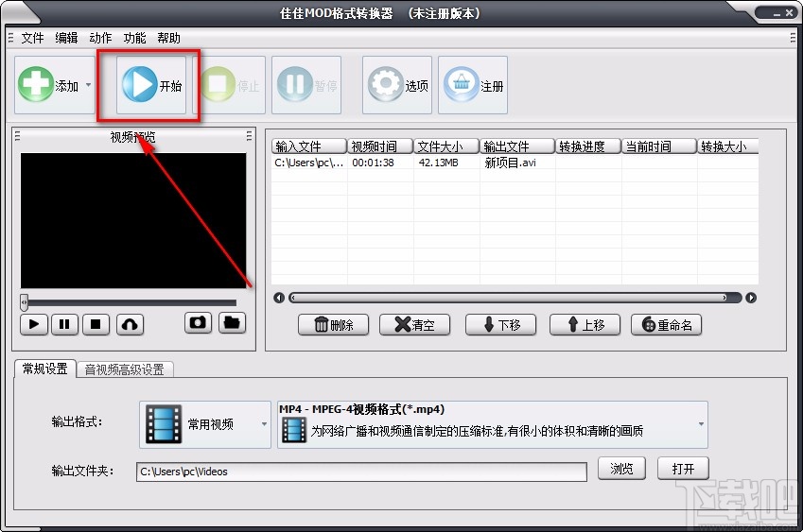Click the menu bar left grip handle
Image resolution: width=803 pixels, height=532 pixels.
pyautogui.click(x=10, y=38)
